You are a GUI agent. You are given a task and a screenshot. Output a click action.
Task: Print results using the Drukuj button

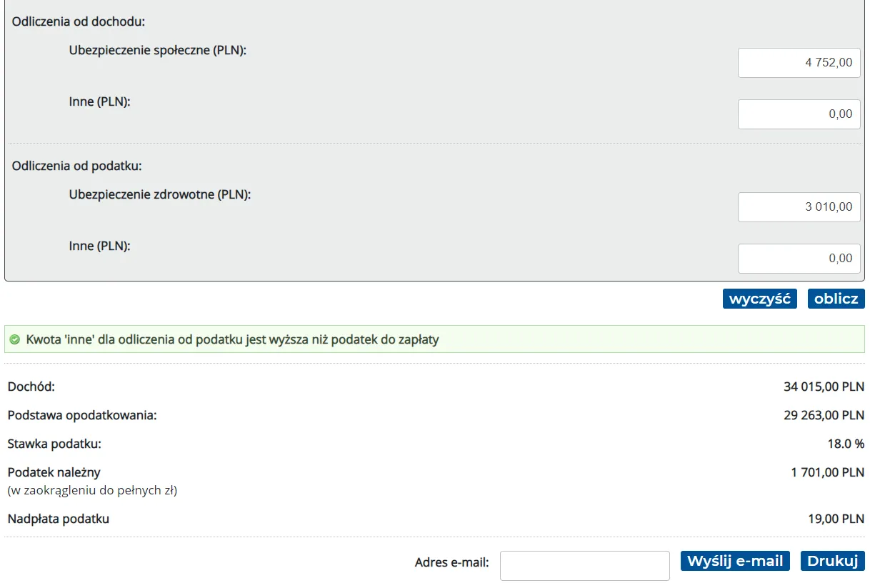[832, 561]
